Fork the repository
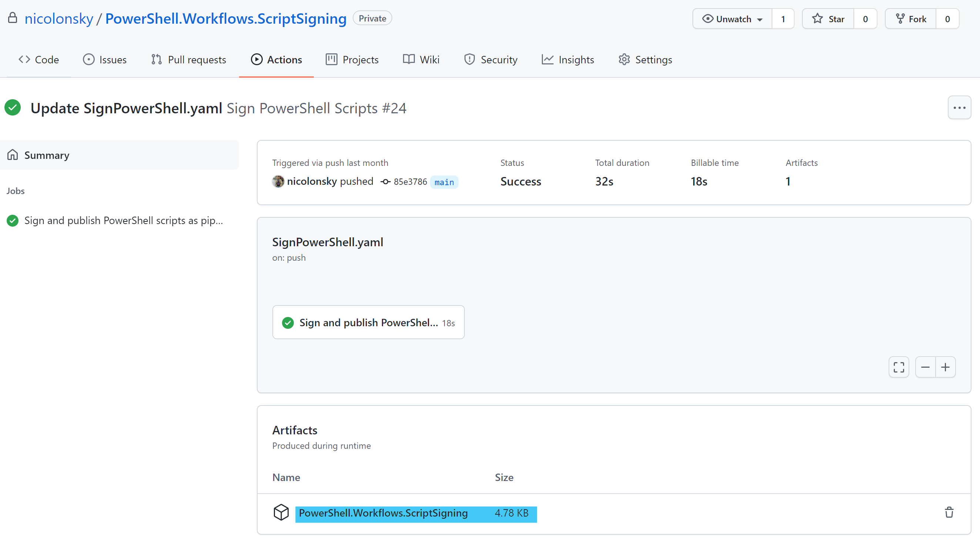Viewport: 980px width, 551px height. (910, 19)
